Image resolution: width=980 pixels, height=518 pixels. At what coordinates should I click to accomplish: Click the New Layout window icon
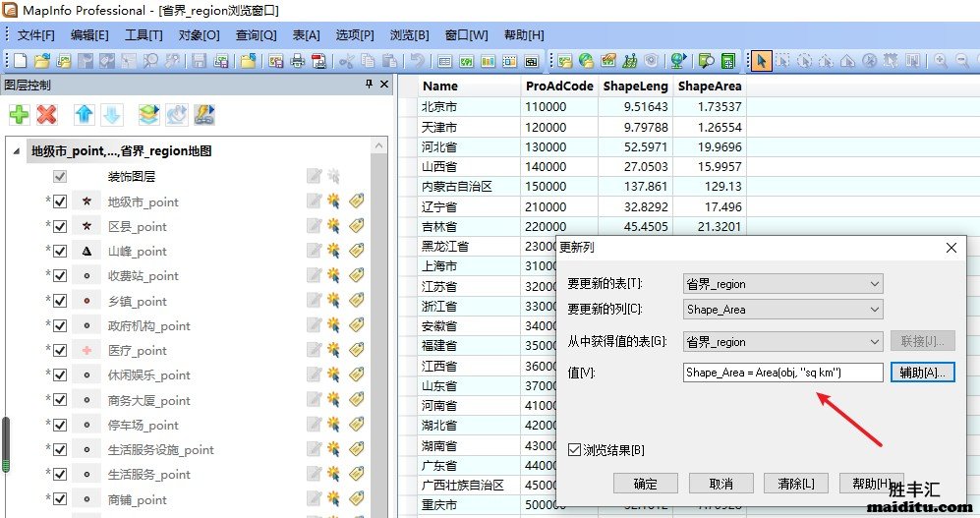(509, 61)
